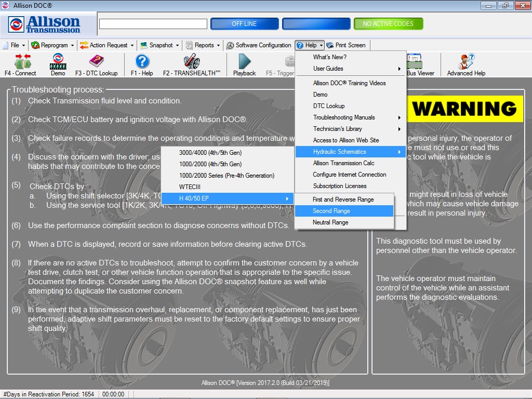Image resolution: width=532 pixels, height=399 pixels.
Task: Expand Technician's Library submenu arrow
Action: [x=400, y=129]
